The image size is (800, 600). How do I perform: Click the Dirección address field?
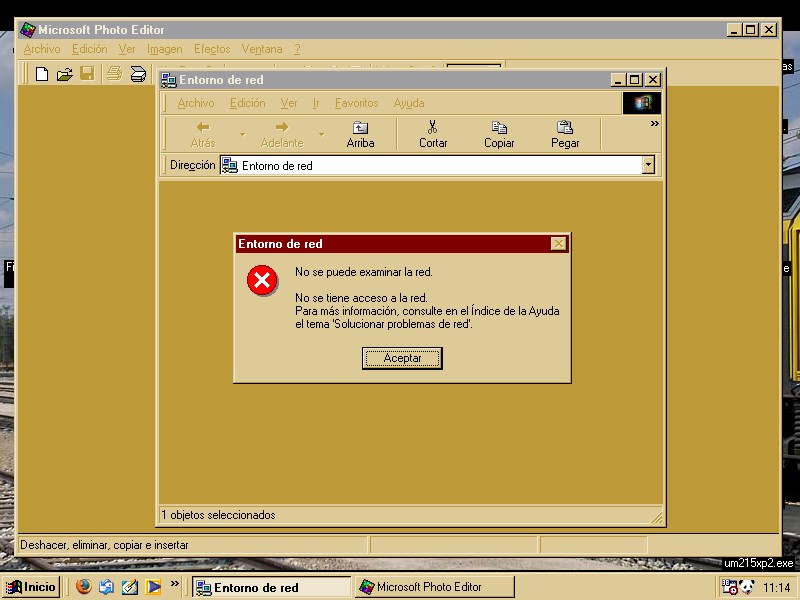click(x=431, y=165)
